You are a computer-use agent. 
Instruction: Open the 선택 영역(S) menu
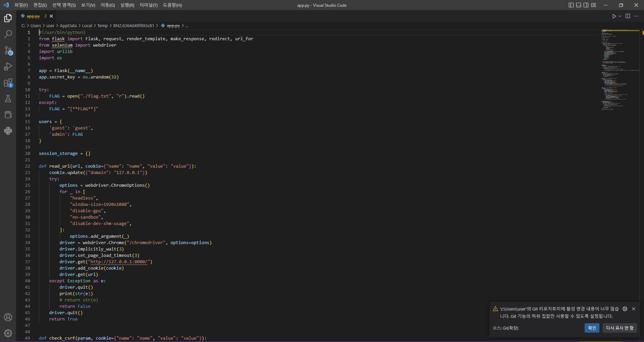(x=64, y=5)
